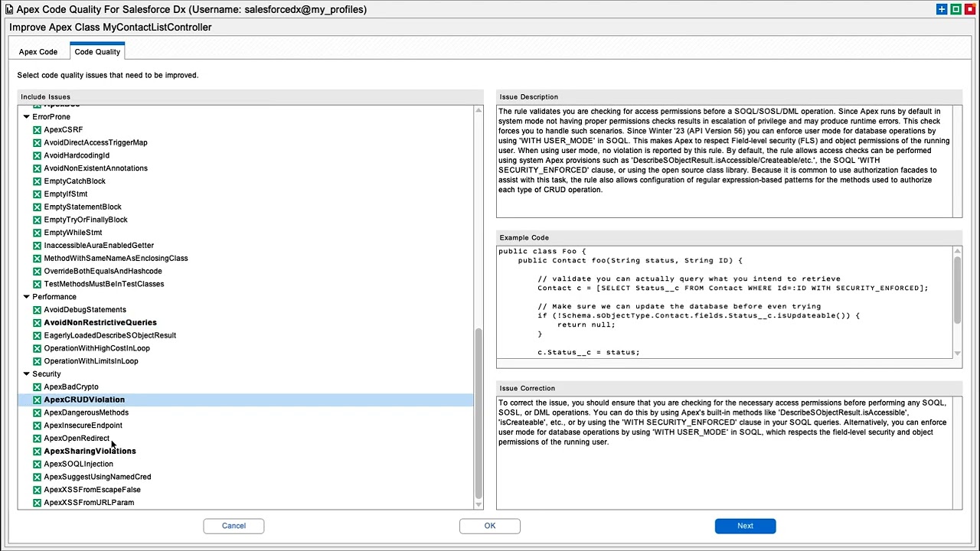Viewport: 980px width, 551px height.
Task: Click the Example Code scrollbar thumb
Action: point(957,290)
